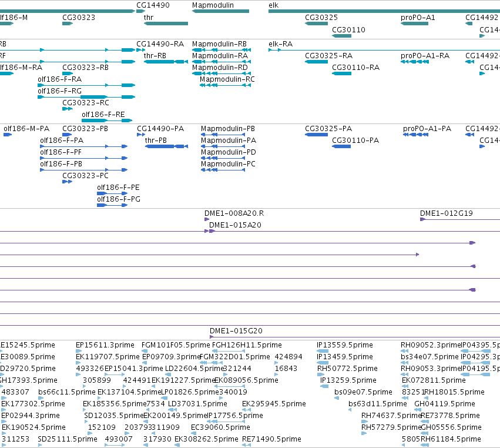This screenshot has height=448, width=500.
Task: Select EST label 'EC39060.5prime'
Action: tap(220, 427)
